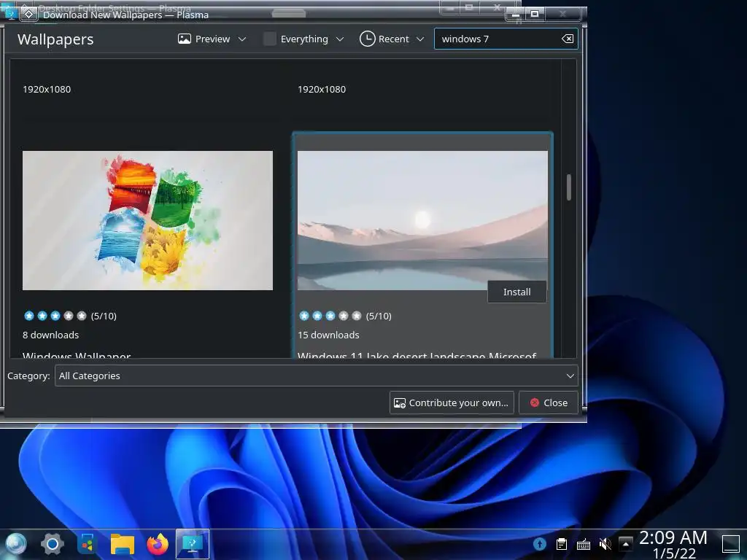Clear the search field text
Image resolution: width=747 pixels, height=560 pixels.
(568, 39)
